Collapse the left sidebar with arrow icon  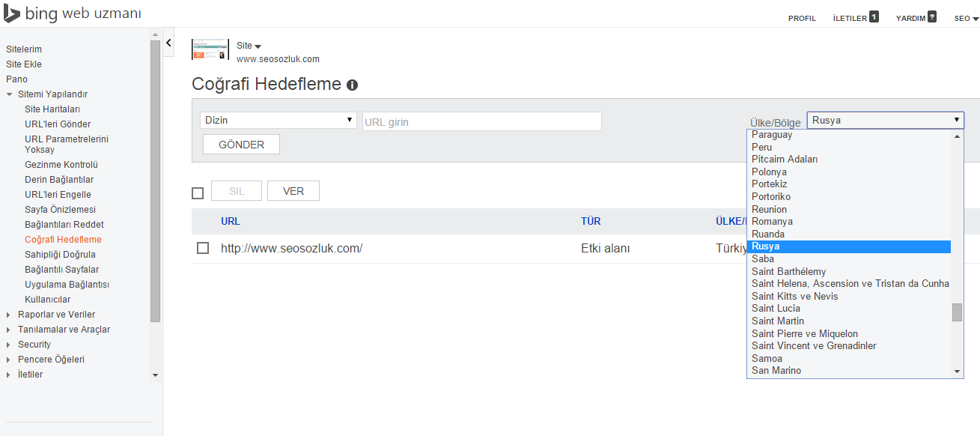click(x=169, y=43)
